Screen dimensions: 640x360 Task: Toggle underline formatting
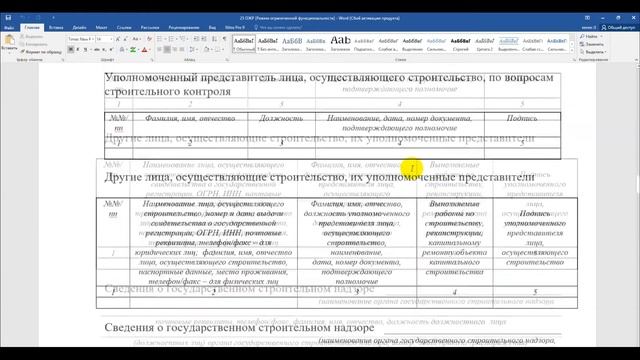(x=85, y=49)
